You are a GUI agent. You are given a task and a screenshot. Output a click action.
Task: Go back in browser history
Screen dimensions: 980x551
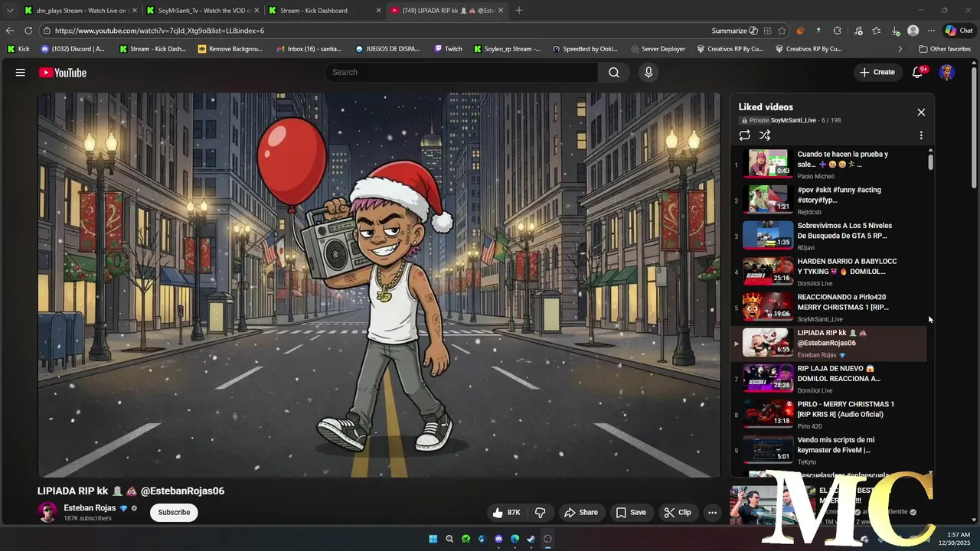tap(10, 31)
